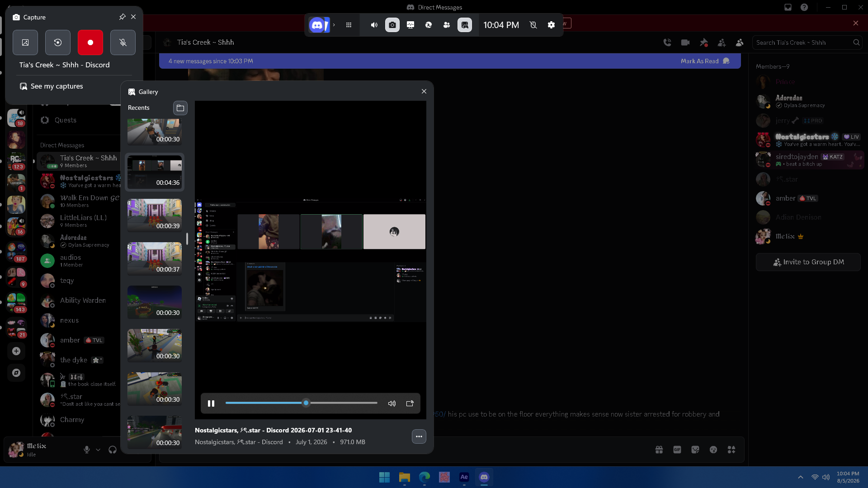
Task: Start a video call in Tia's Creek
Action: pos(685,42)
